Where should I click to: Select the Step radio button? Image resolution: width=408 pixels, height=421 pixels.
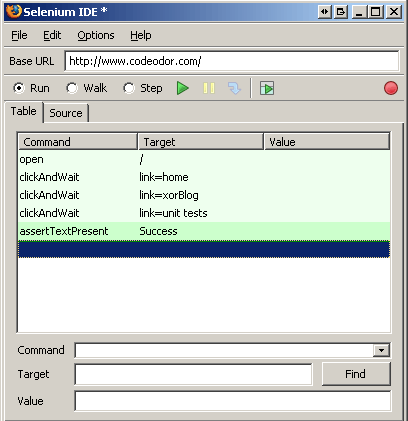point(129,88)
